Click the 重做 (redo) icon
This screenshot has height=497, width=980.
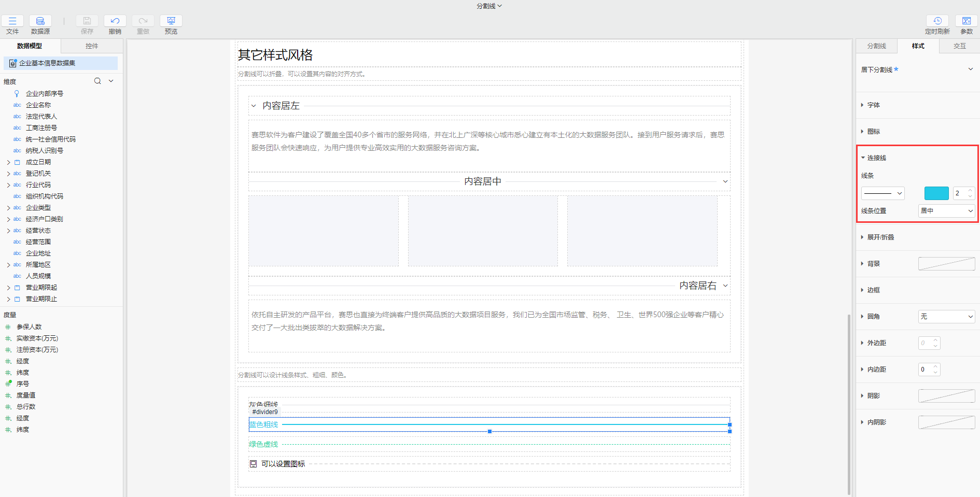click(143, 21)
